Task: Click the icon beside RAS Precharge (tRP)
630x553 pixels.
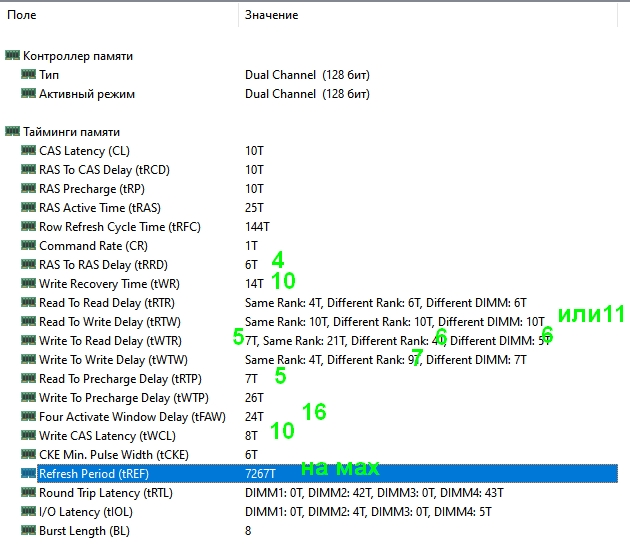Action: pos(29,188)
